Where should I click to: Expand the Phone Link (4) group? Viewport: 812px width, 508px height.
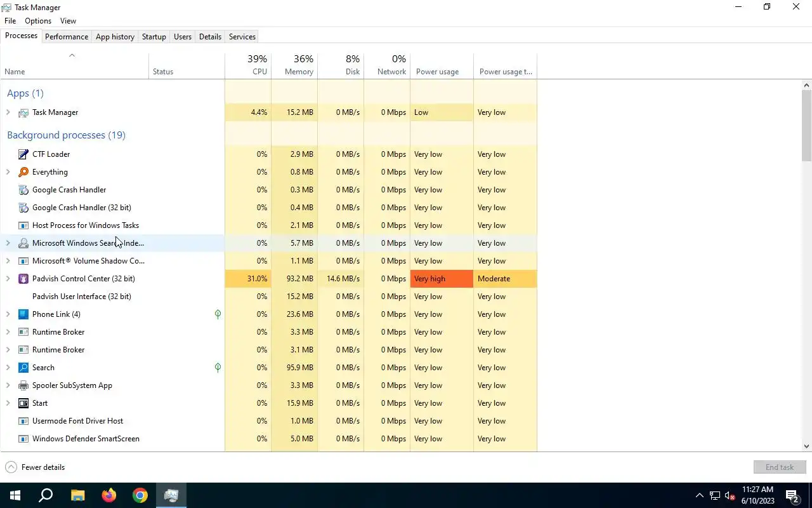pyautogui.click(x=8, y=314)
